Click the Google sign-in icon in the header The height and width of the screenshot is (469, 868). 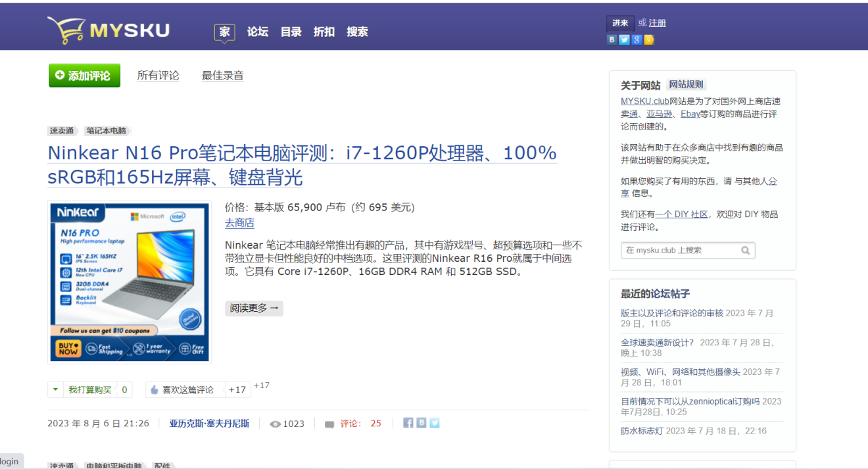coord(636,39)
